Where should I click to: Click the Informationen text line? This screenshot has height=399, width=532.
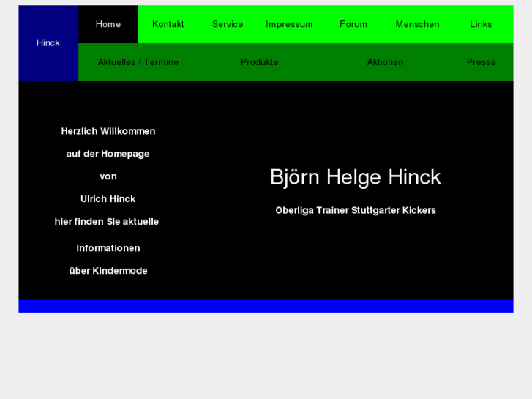pyautogui.click(x=108, y=248)
